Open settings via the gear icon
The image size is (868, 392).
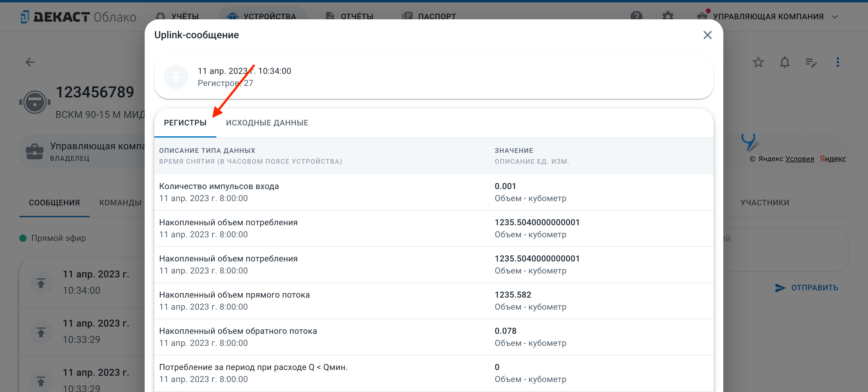(668, 16)
